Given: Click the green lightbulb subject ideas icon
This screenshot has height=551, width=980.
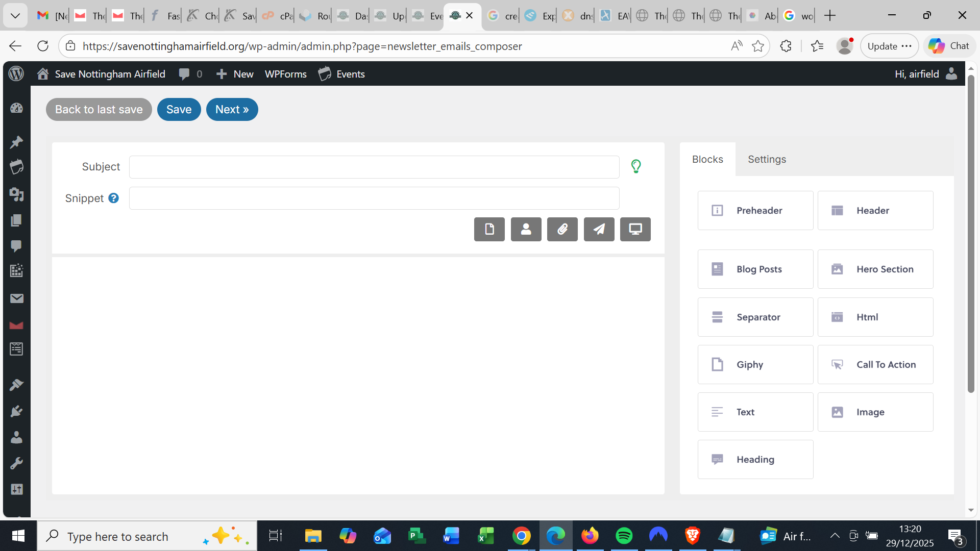Looking at the screenshot, I should point(635,166).
